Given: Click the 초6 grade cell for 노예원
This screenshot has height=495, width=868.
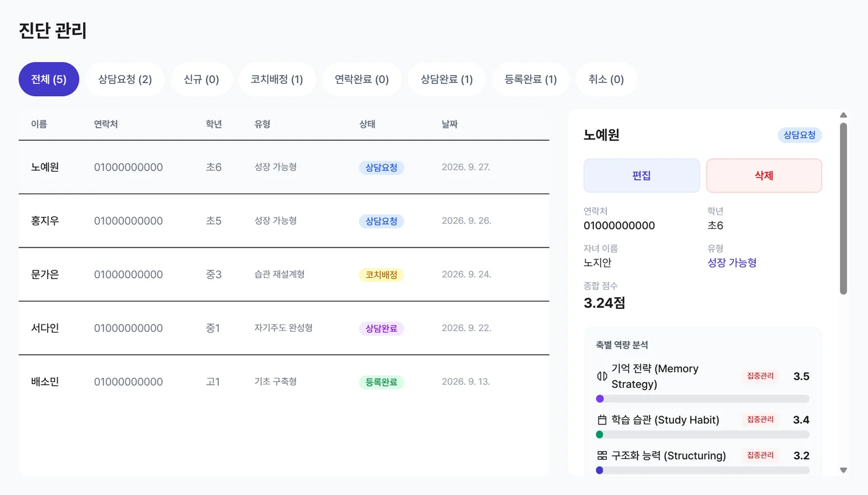Looking at the screenshot, I should pos(214,167).
